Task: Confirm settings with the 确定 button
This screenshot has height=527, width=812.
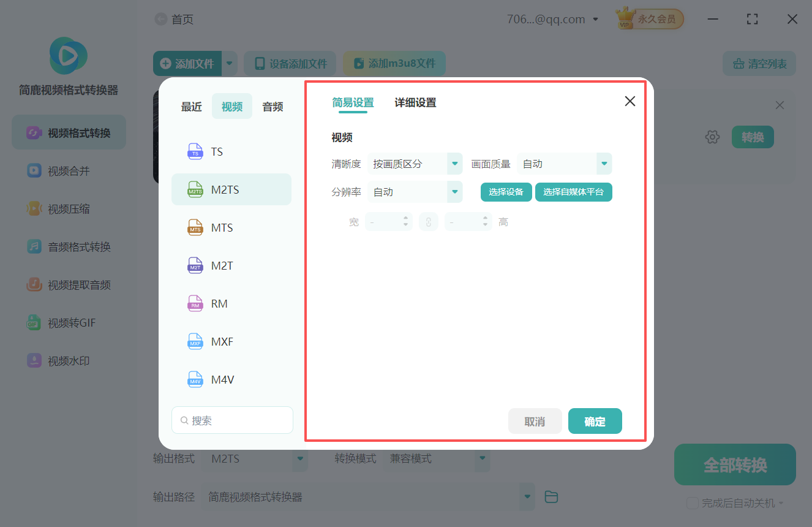Action: [x=595, y=421]
